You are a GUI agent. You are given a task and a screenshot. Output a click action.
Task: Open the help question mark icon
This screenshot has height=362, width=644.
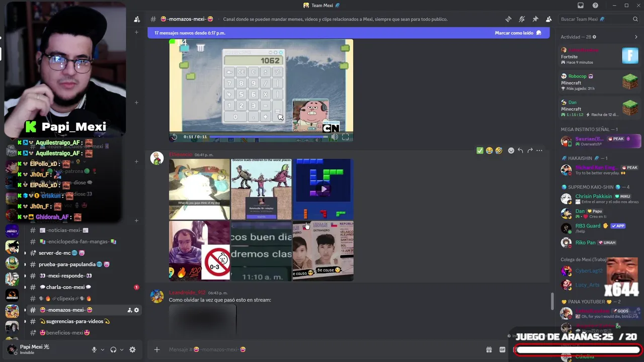596,6
